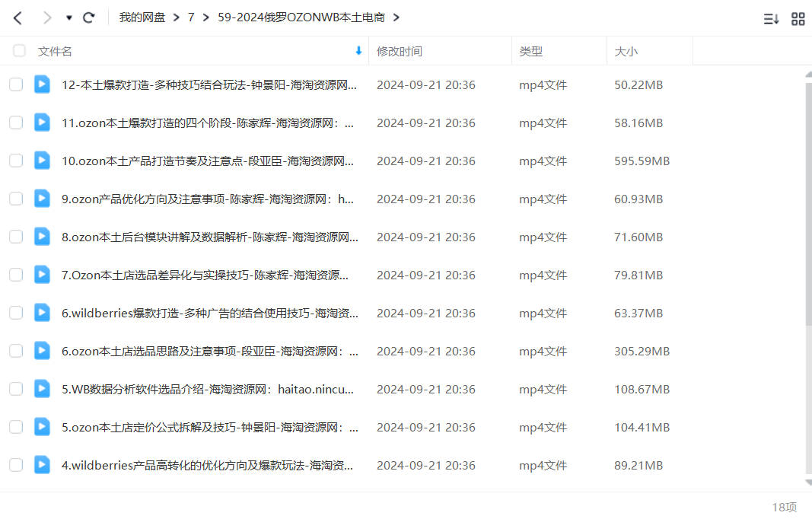Click the 305.29MB size cell
Image resolution: width=812 pixels, height=519 pixels.
pos(642,351)
